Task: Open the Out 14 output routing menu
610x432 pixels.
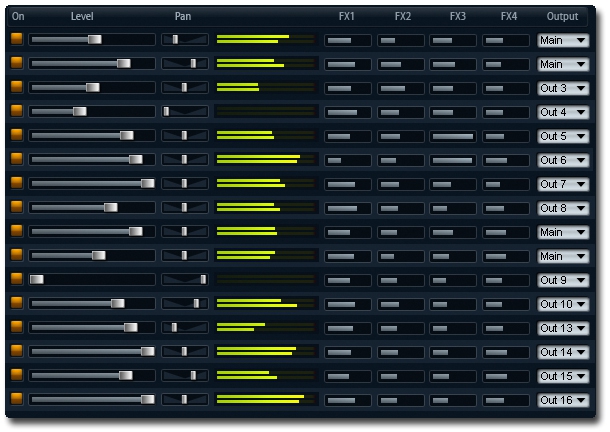Action: (563, 352)
